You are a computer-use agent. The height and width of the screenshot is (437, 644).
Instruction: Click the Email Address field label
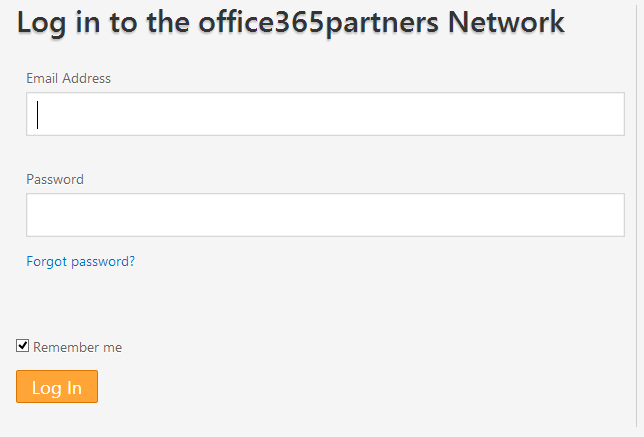(x=69, y=78)
